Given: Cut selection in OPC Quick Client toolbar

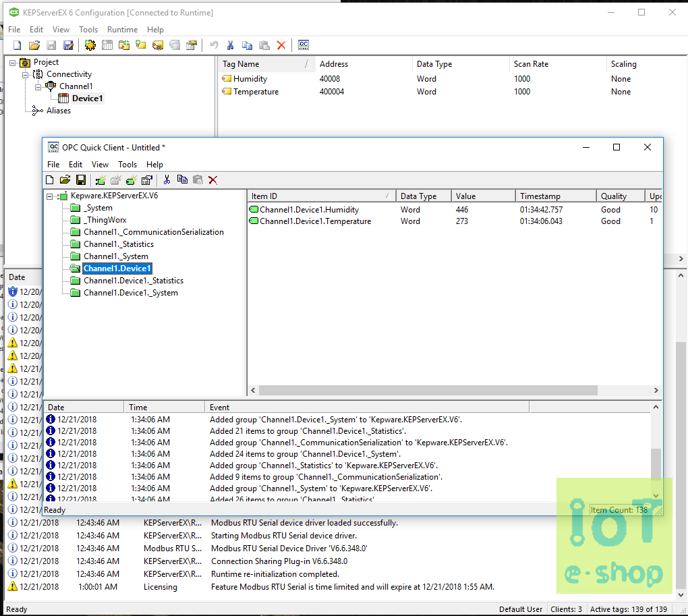Looking at the screenshot, I should coord(167,180).
